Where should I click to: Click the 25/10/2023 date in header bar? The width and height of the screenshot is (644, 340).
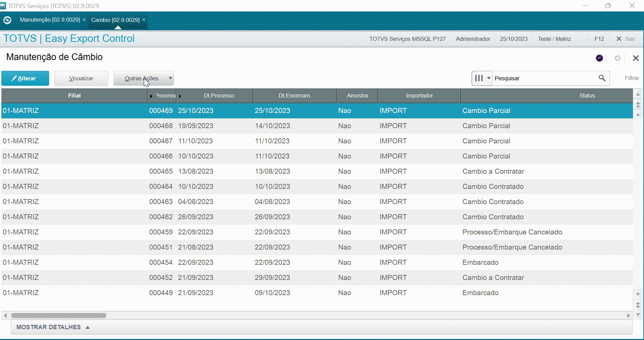[513, 39]
